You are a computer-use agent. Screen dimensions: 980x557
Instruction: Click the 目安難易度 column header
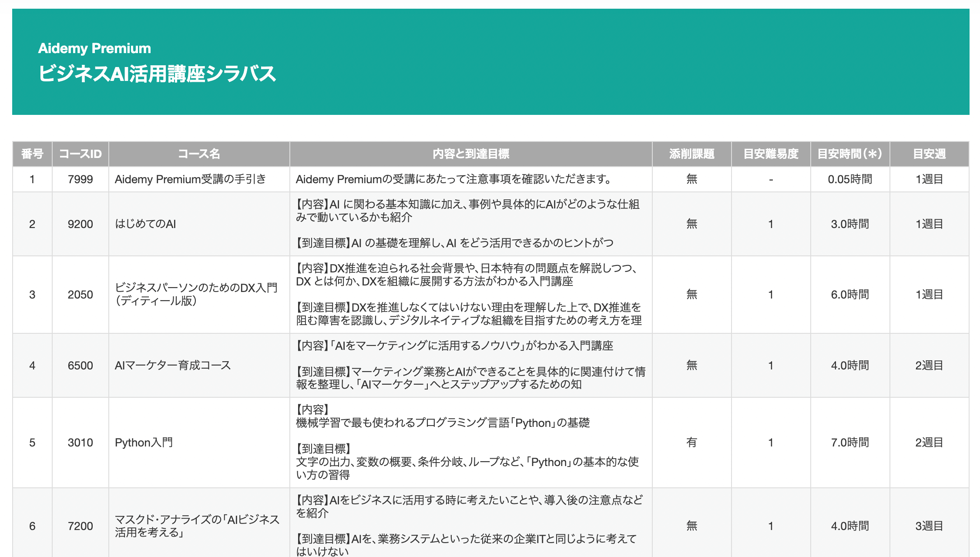(x=771, y=154)
